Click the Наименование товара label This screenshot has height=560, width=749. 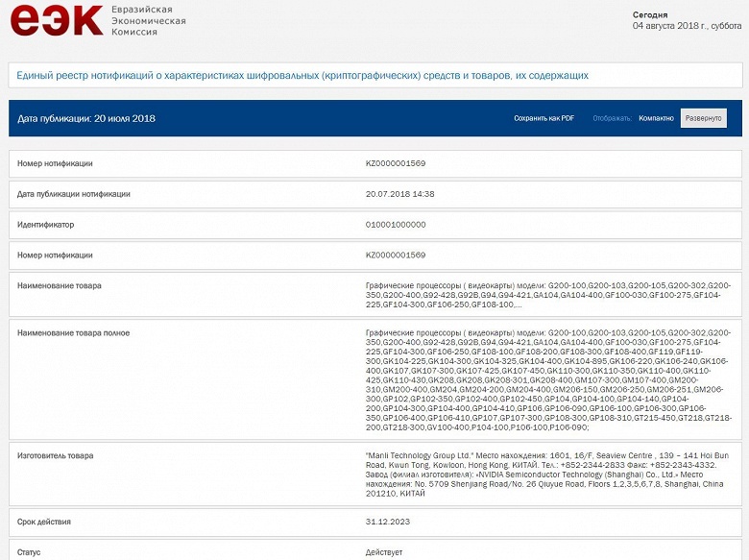[x=60, y=285]
